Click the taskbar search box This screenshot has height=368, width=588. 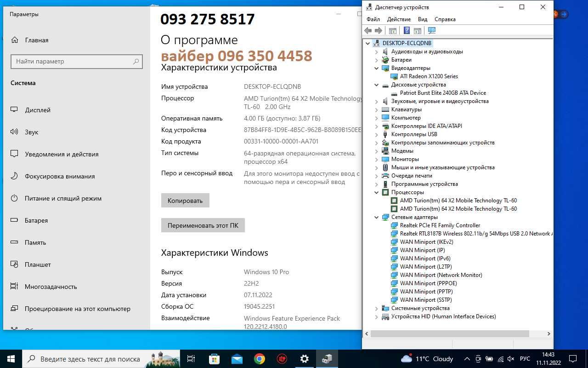(x=101, y=359)
